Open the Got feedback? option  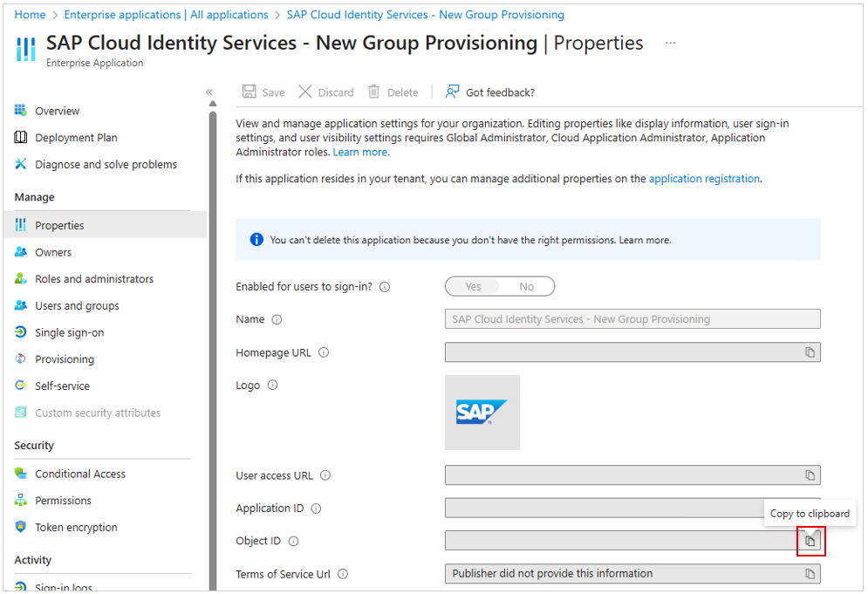489,92
